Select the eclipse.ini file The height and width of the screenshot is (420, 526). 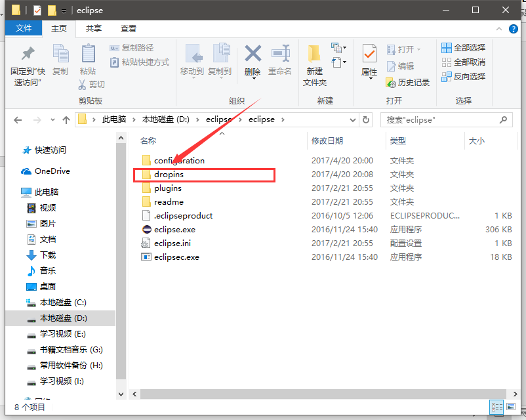coord(167,243)
